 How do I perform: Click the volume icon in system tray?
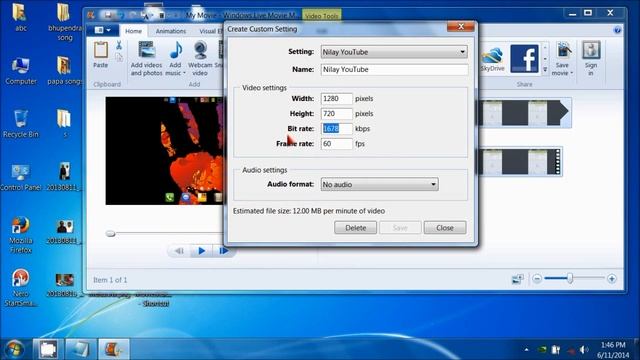584,350
